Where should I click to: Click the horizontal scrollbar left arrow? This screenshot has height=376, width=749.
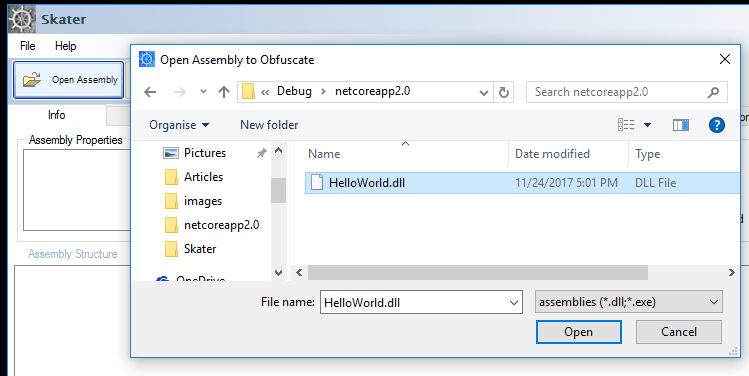click(x=300, y=273)
